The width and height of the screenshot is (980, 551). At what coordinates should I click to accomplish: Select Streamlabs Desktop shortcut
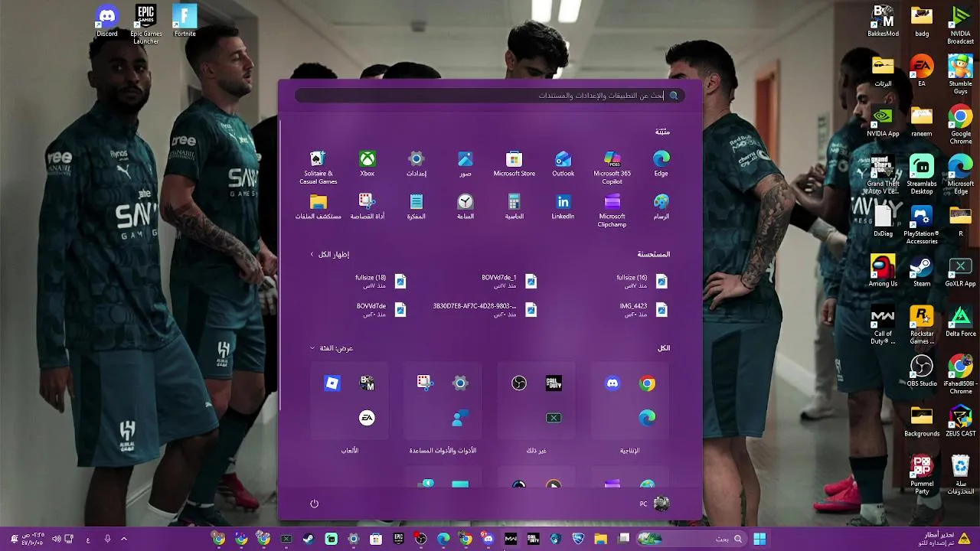click(x=922, y=174)
